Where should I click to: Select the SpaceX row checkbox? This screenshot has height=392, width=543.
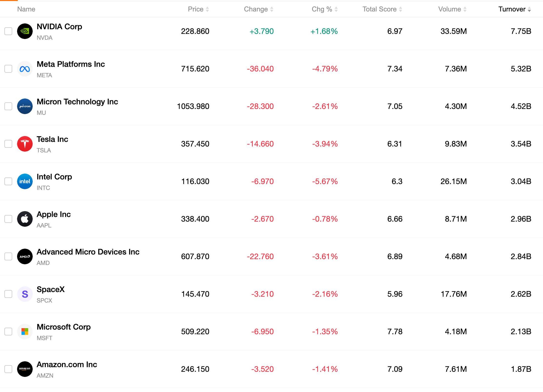[8, 294]
